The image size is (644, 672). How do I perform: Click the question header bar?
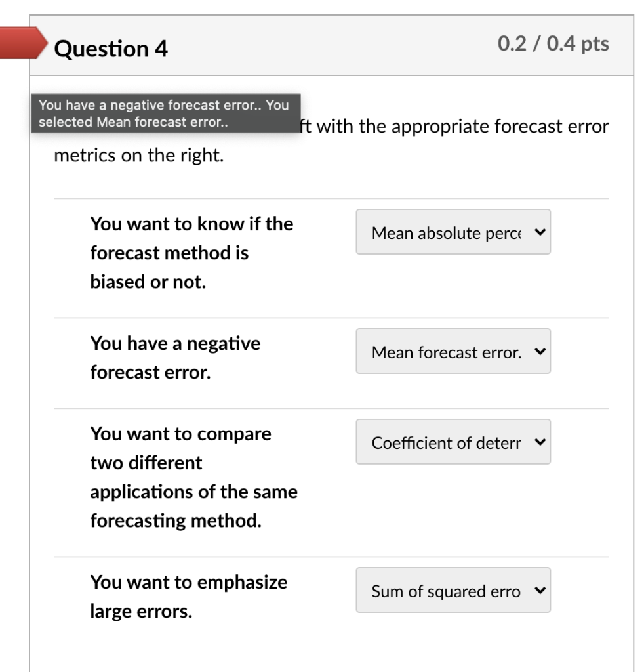pos(328,43)
